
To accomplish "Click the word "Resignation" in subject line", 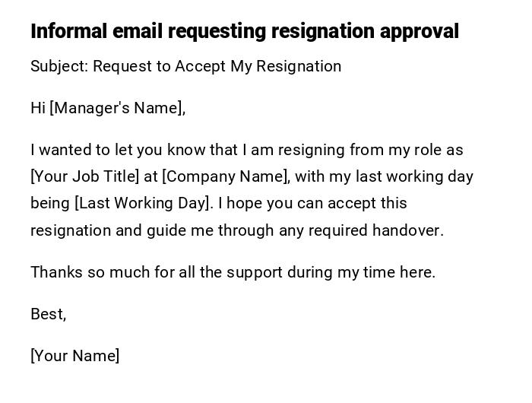I will pyautogui.click(x=299, y=66).
